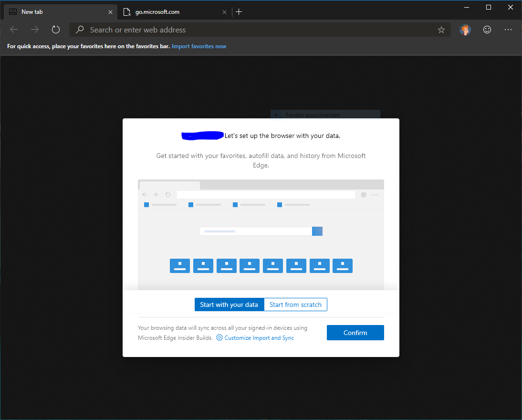This screenshot has width=522, height=420.
Task: Select the Start with your data option
Action: (x=229, y=304)
